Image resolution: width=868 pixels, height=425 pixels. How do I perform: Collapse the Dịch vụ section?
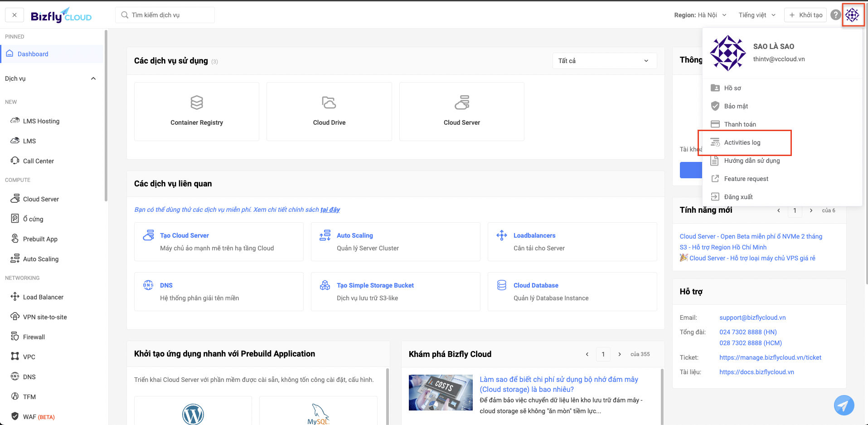tap(93, 78)
